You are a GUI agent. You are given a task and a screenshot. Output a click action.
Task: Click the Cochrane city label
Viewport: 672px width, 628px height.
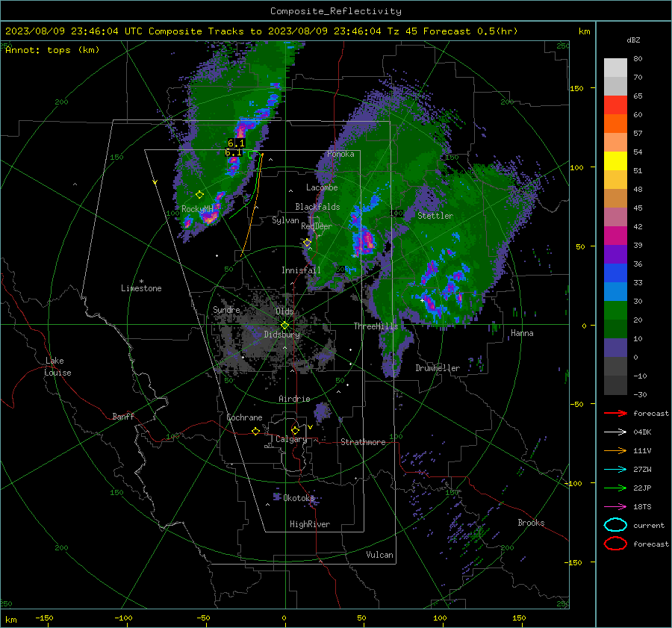[244, 417]
